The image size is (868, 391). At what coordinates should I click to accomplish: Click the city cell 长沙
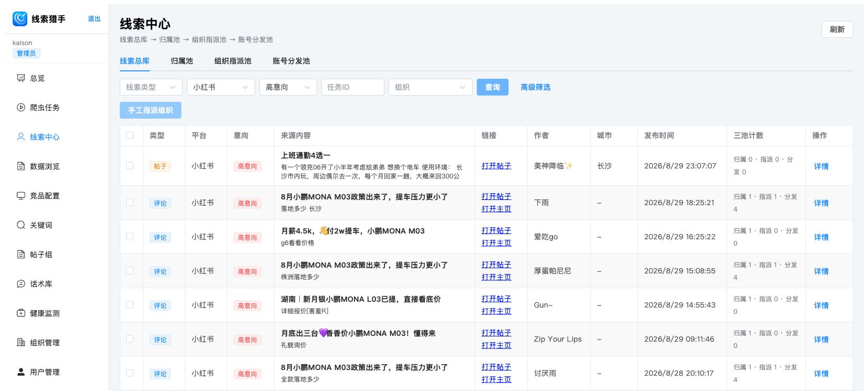pos(604,166)
